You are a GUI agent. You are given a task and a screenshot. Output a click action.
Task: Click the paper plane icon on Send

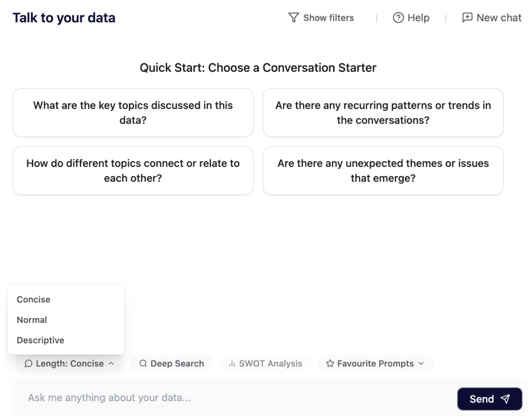click(504, 399)
